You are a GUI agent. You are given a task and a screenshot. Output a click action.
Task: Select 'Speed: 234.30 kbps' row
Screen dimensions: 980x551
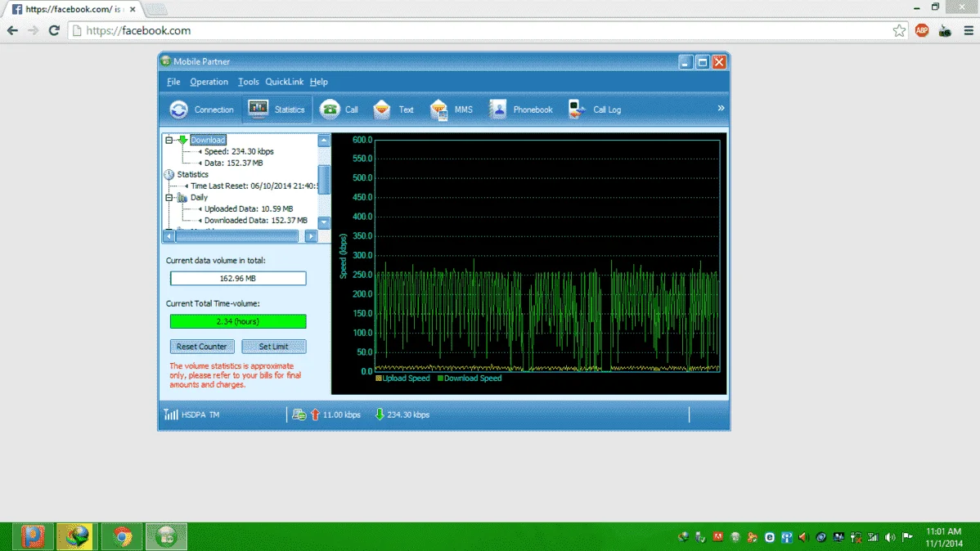point(239,151)
